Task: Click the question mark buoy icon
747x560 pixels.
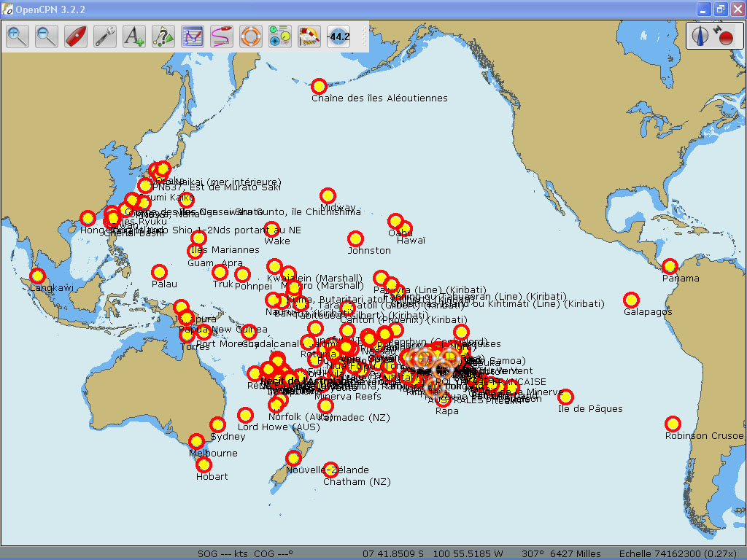Action: [x=163, y=36]
